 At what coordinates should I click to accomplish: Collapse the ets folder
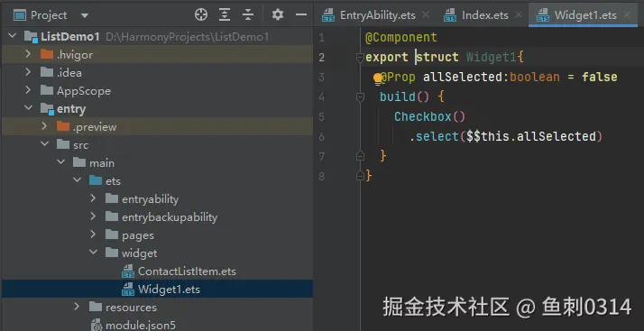click(x=78, y=180)
